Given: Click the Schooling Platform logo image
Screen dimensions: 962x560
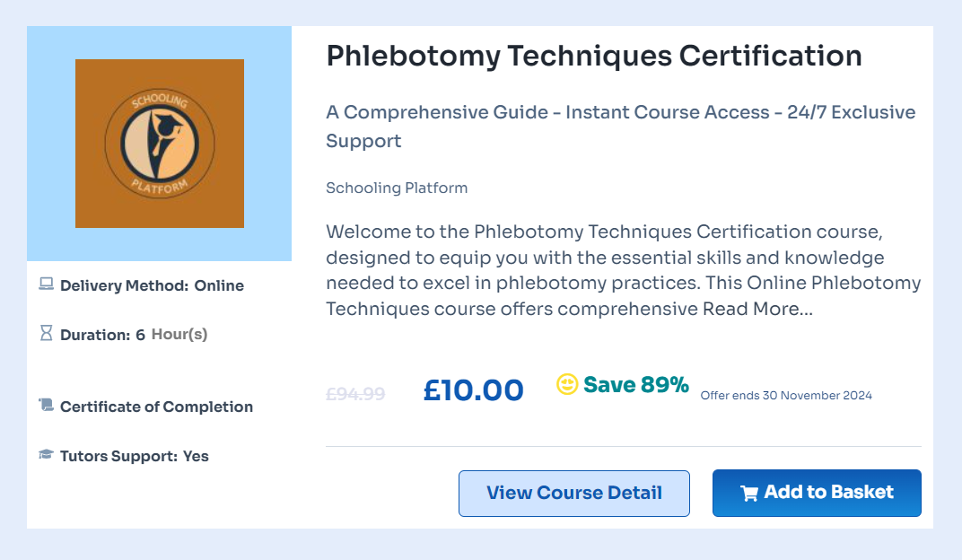Looking at the screenshot, I should 160,144.
